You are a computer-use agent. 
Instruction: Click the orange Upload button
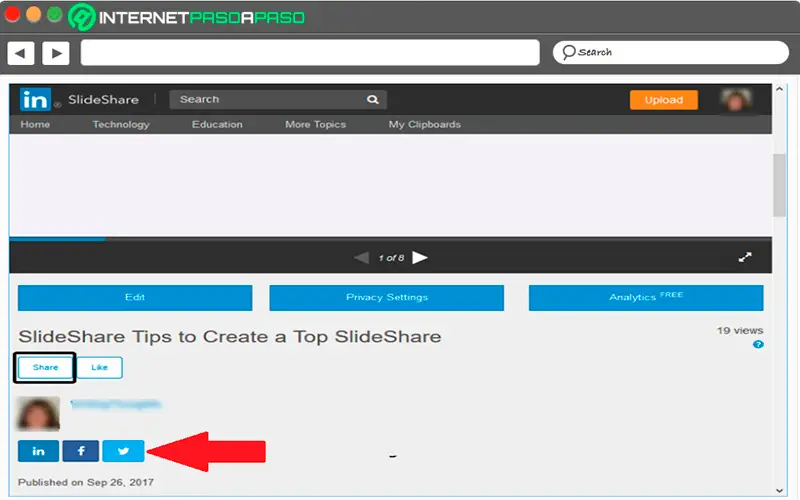[x=664, y=100]
